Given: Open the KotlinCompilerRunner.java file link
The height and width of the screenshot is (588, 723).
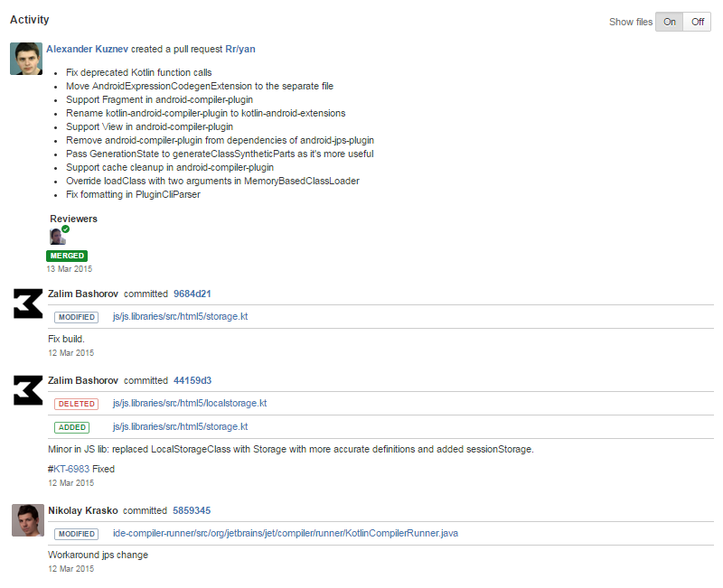Looking at the screenshot, I should click(285, 534).
